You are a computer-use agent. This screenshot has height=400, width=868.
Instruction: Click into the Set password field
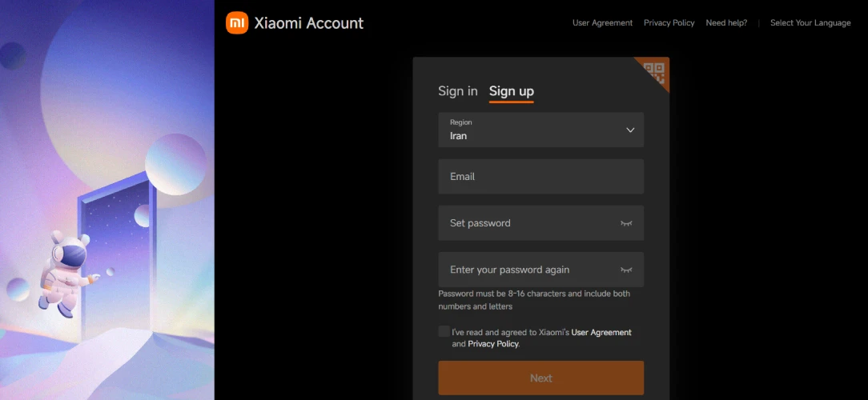(x=528, y=223)
